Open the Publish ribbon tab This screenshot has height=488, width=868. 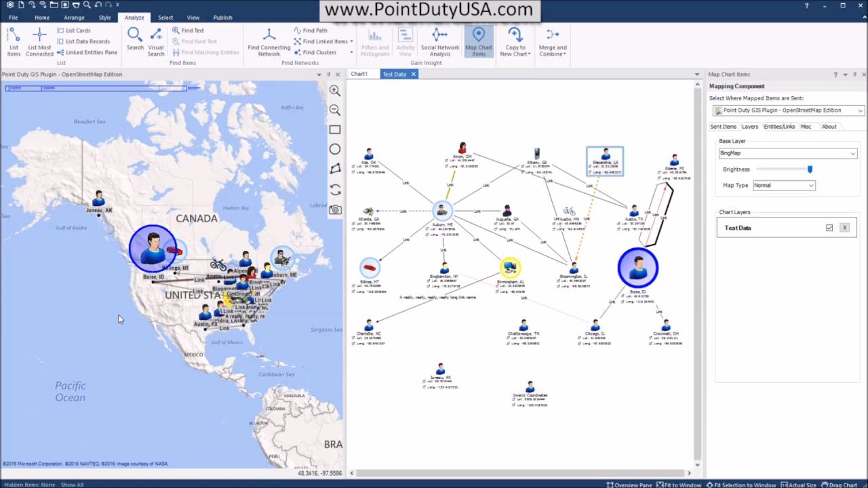[x=222, y=18]
